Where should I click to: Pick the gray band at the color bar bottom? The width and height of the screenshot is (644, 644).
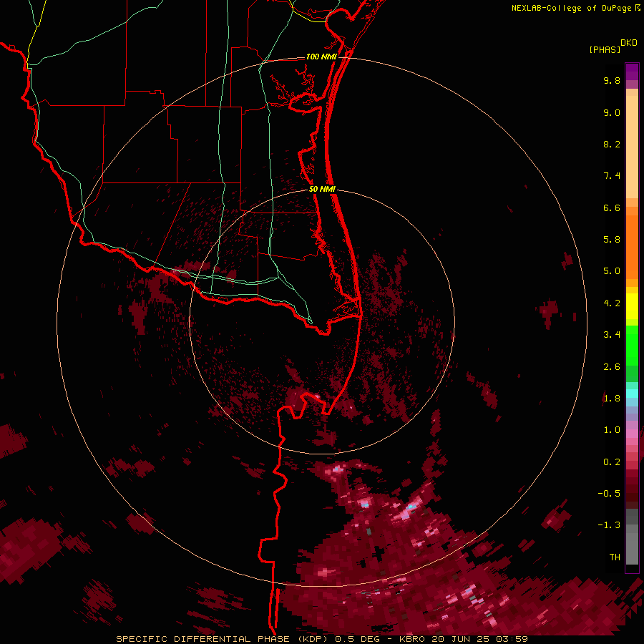(632, 545)
